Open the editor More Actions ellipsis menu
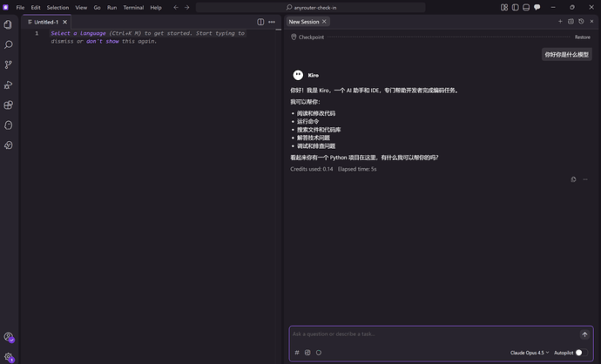601x364 pixels. (272, 22)
